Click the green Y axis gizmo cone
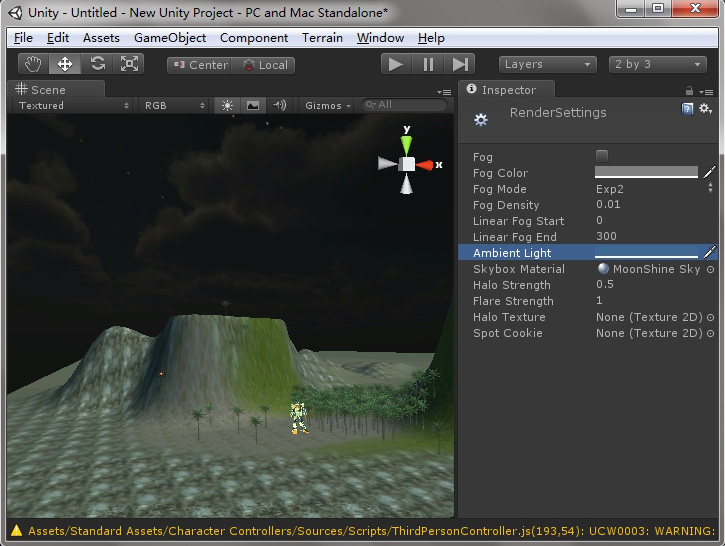The image size is (725, 546). pyautogui.click(x=406, y=145)
